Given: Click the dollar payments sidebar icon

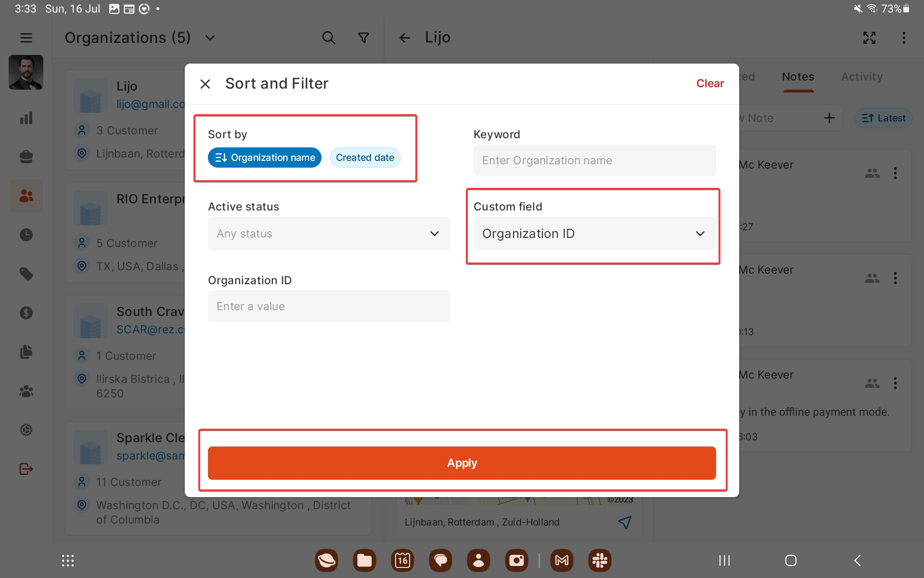Looking at the screenshot, I should click(26, 313).
